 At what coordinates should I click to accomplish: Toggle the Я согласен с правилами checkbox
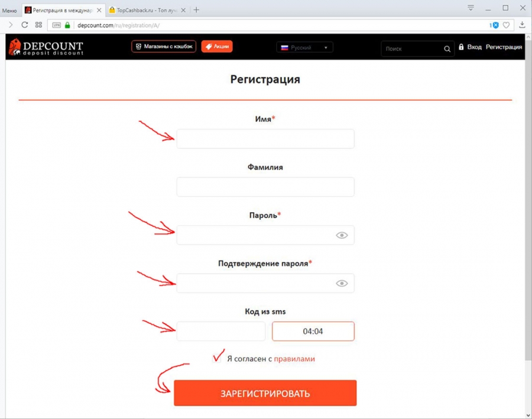216,359
